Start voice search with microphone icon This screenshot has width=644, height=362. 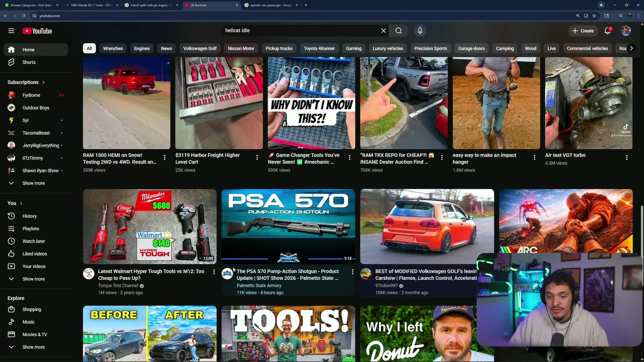pos(420,31)
